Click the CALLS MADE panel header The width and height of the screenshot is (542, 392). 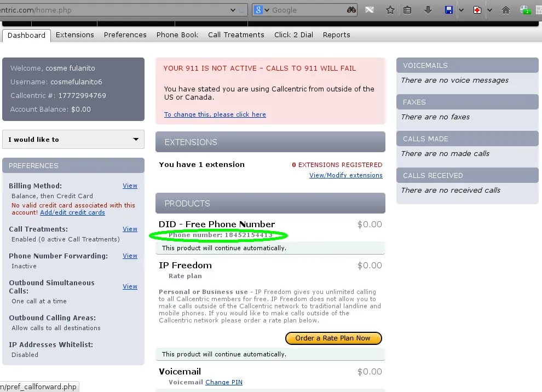pyautogui.click(x=468, y=139)
